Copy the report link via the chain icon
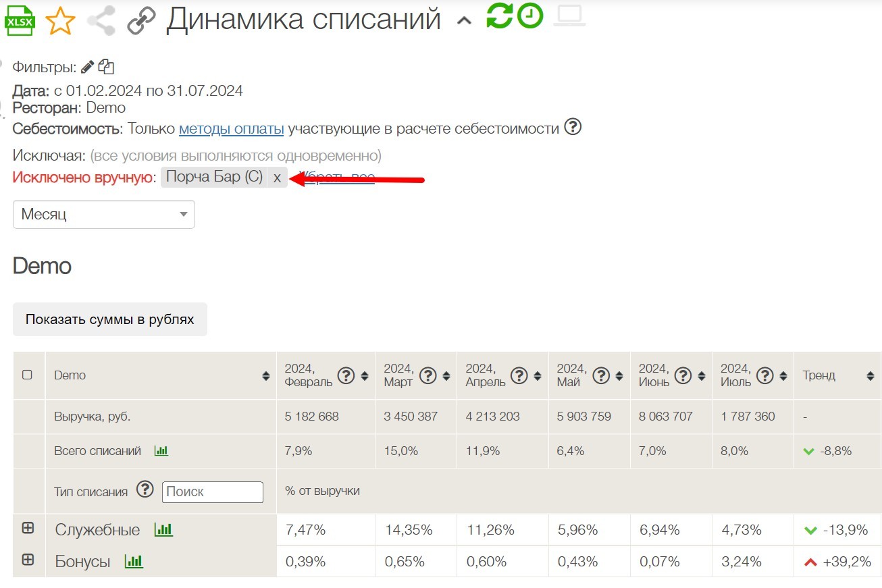882x588 pixels. (140, 19)
